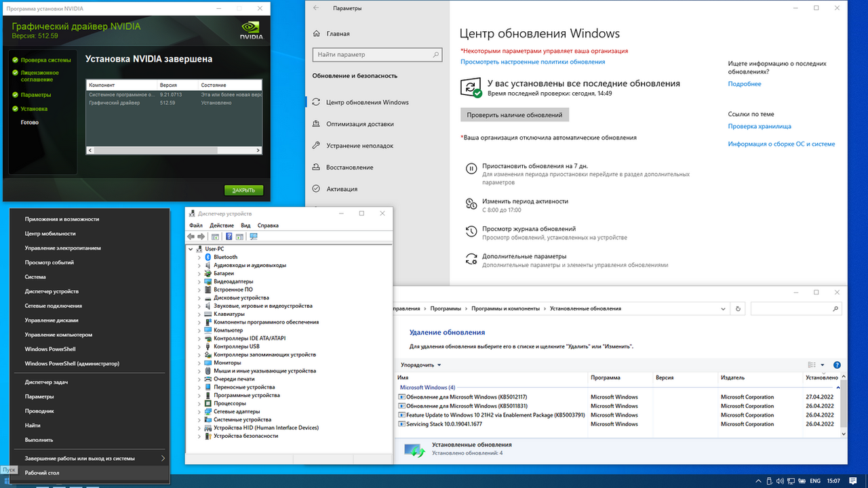The width and height of the screenshot is (868, 488).
Task: Open the Упорядочить dropdown
Action: click(x=420, y=365)
